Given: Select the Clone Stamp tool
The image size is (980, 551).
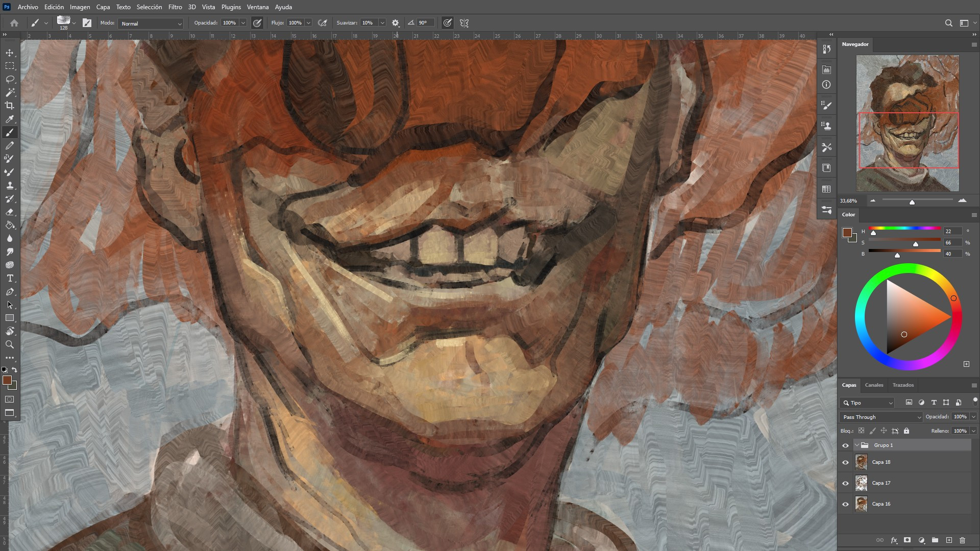Looking at the screenshot, I should click(x=10, y=185).
